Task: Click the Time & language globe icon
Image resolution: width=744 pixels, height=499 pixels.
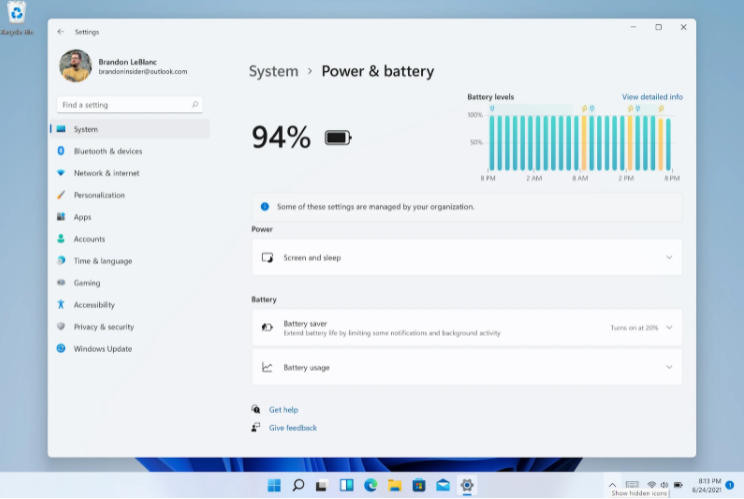Action: [61, 260]
